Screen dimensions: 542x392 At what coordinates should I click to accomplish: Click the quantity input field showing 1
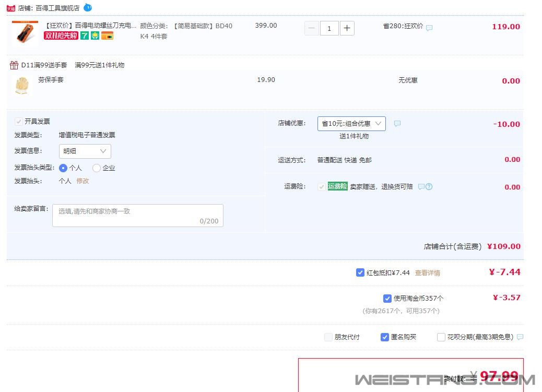(329, 28)
